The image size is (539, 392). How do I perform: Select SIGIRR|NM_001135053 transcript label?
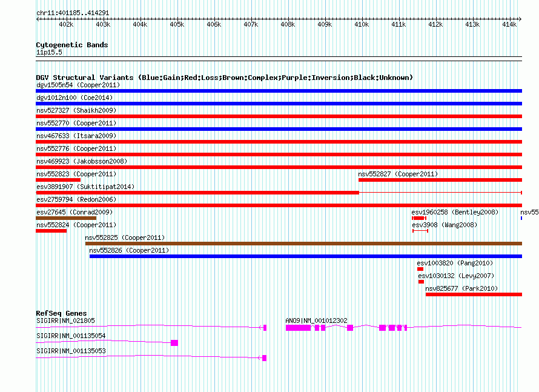(x=71, y=351)
